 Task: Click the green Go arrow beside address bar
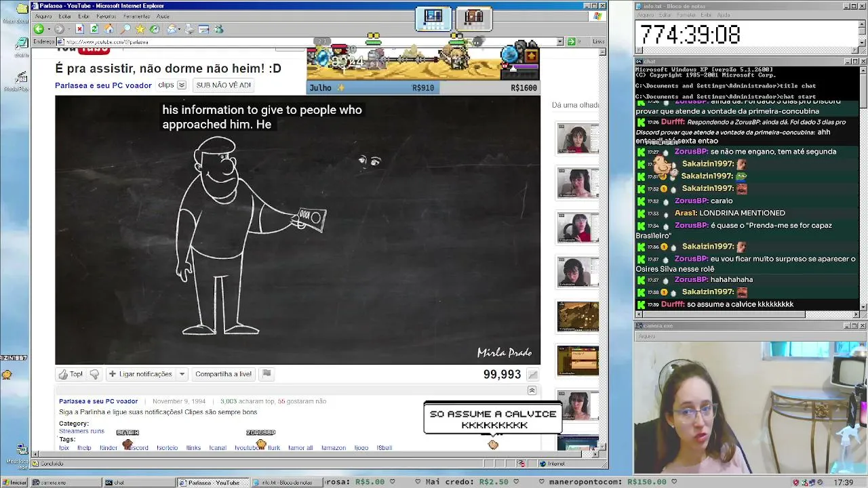point(571,41)
